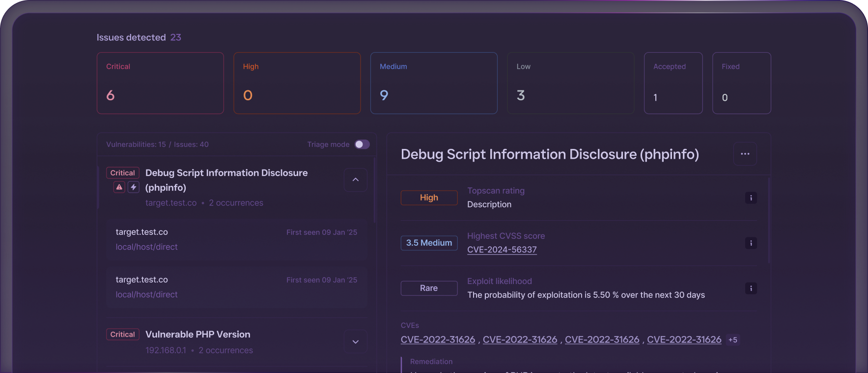Expand Vulnerable PHP Version item
The height and width of the screenshot is (373, 868).
coord(356,342)
